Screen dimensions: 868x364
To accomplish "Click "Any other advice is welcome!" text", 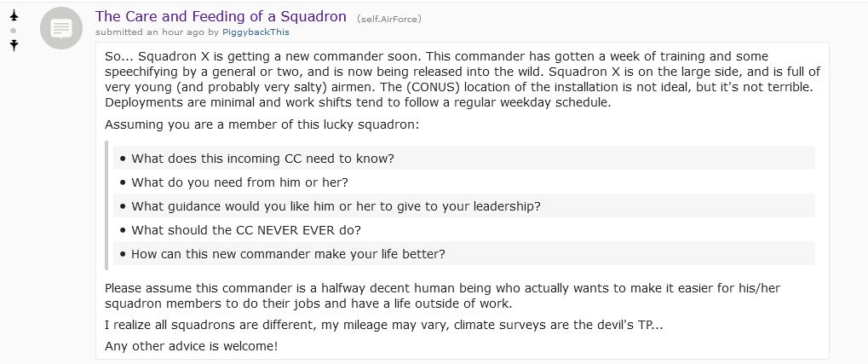I will point(191,347).
